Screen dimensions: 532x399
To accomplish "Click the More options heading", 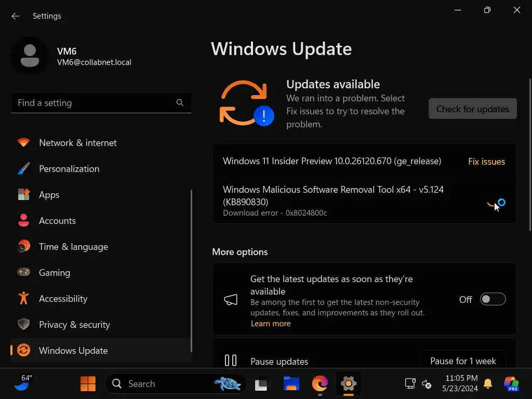I will [x=240, y=252].
